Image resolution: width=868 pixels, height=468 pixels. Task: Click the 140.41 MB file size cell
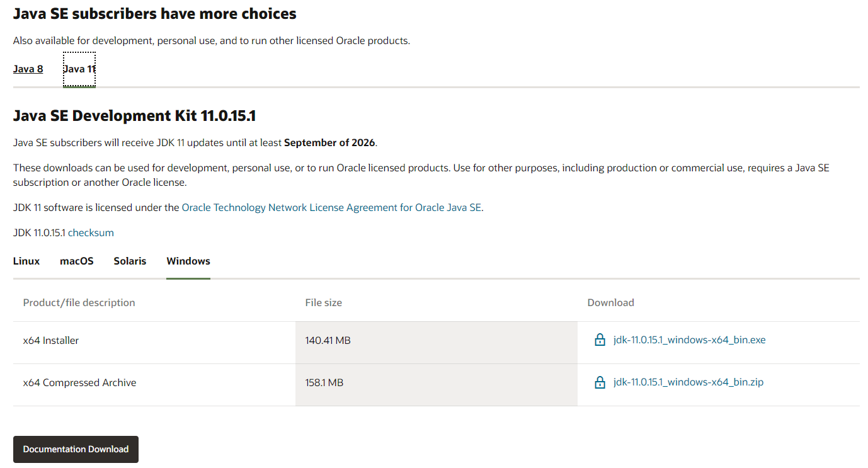(x=328, y=340)
